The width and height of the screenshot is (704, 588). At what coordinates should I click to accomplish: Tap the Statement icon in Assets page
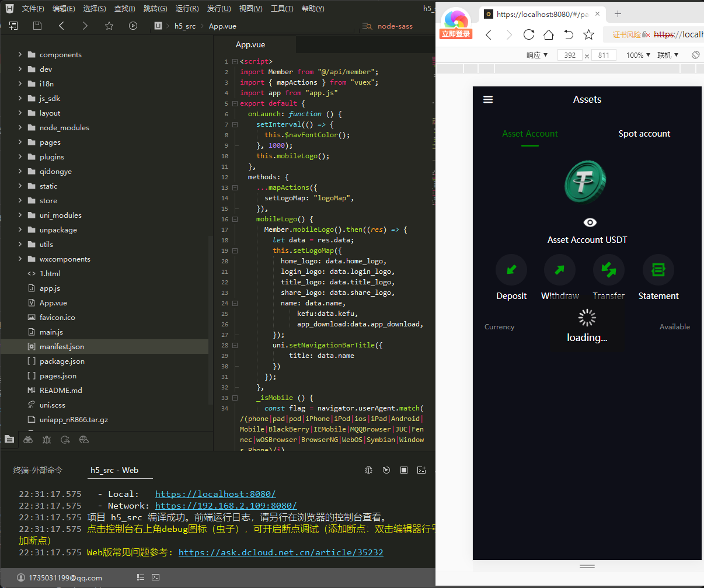click(x=658, y=270)
